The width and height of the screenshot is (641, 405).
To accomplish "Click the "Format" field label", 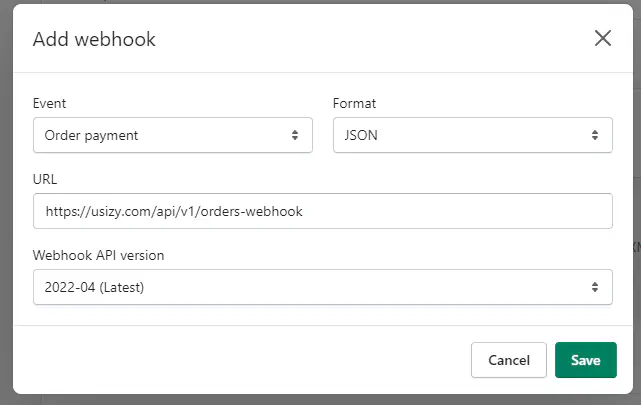I will point(354,103).
